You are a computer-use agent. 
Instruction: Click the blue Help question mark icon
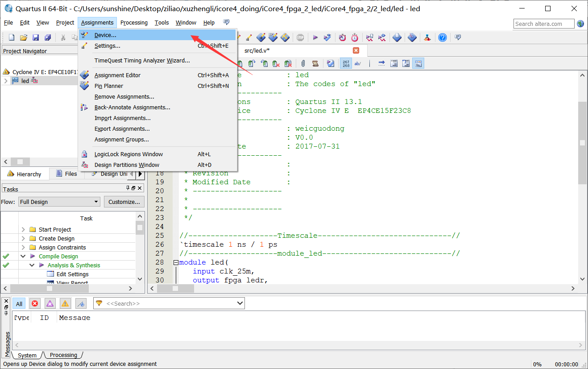click(442, 37)
